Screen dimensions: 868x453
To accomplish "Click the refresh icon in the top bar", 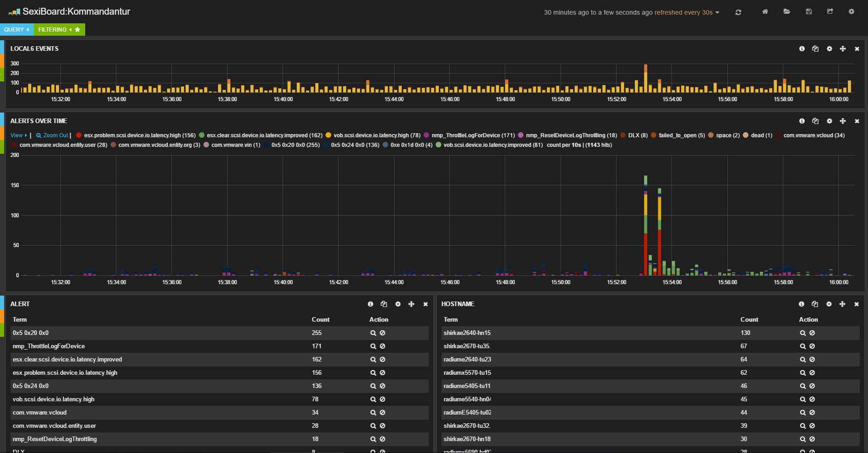I will pyautogui.click(x=738, y=12).
